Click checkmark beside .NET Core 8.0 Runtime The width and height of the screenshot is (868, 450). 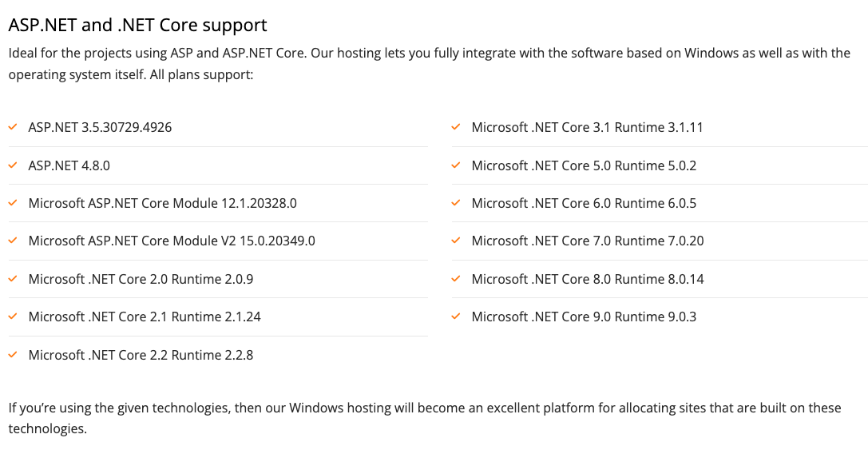(x=455, y=279)
